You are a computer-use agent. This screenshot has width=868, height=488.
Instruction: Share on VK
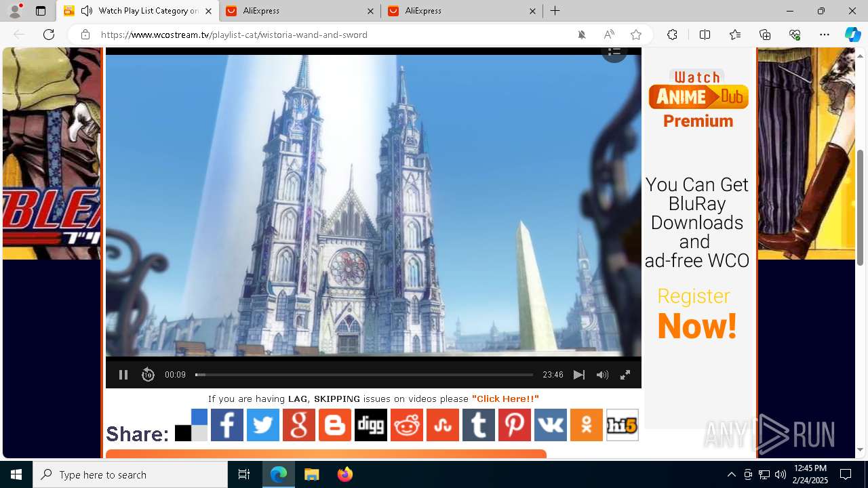point(551,425)
